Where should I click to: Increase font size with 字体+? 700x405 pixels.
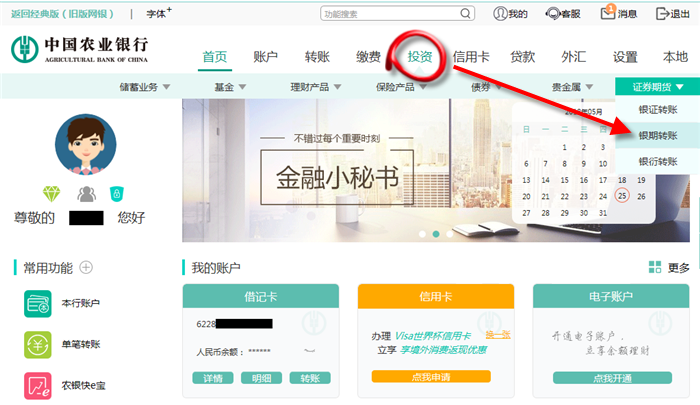(x=159, y=13)
